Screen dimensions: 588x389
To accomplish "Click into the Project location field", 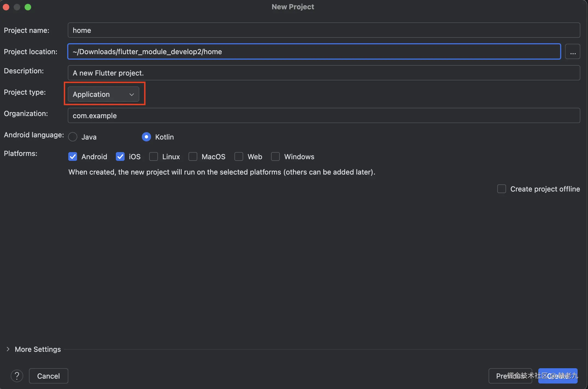I will pos(314,52).
